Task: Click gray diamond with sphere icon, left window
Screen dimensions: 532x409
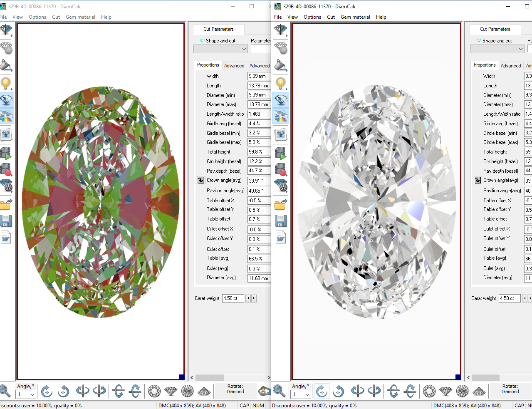Action: [x=6, y=48]
